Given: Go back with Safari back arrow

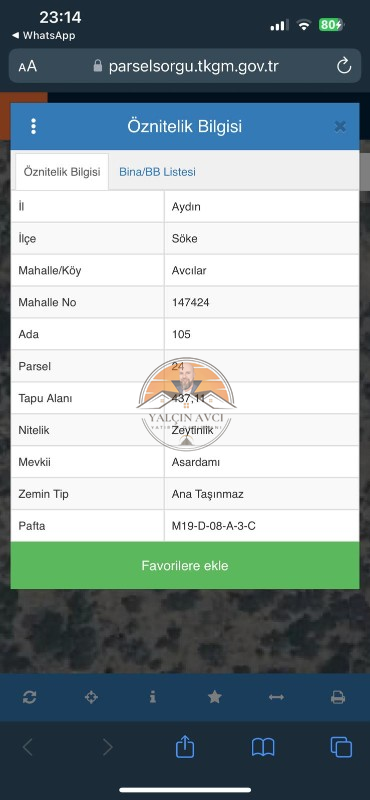Looking at the screenshot, I should (28, 747).
